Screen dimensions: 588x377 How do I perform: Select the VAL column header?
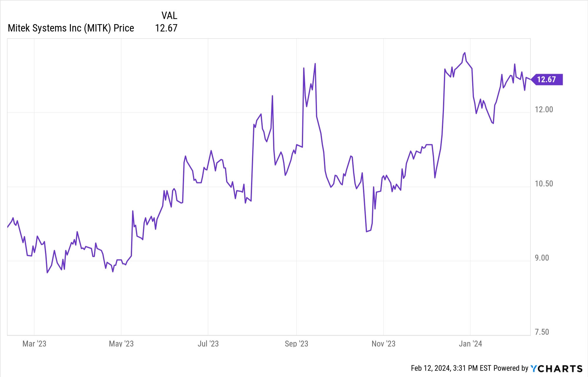click(169, 16)
